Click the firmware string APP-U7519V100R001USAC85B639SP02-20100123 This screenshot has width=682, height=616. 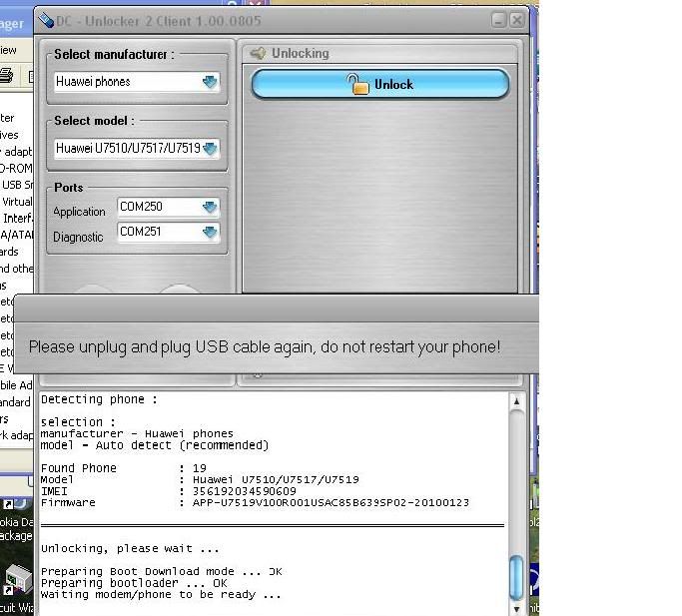(331, 502)
